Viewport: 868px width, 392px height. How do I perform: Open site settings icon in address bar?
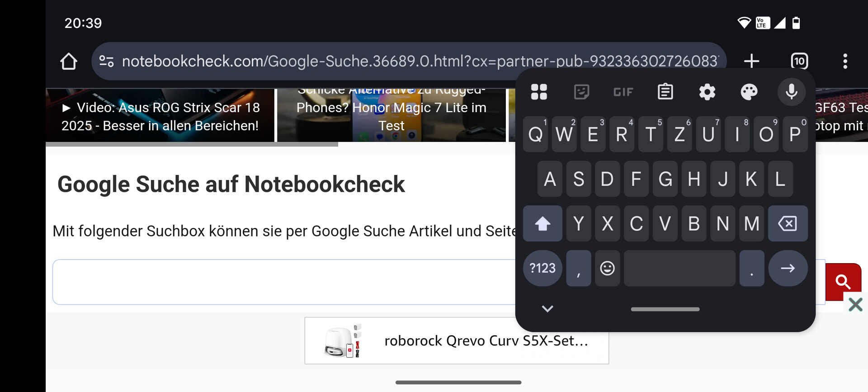(106, 61)
